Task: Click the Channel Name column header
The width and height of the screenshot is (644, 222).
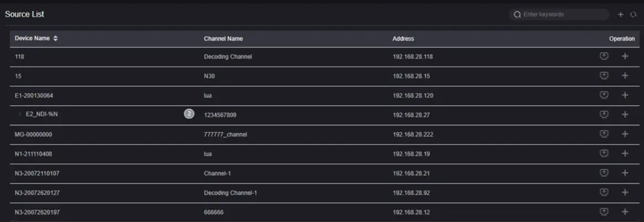Action: click(223, 39)
